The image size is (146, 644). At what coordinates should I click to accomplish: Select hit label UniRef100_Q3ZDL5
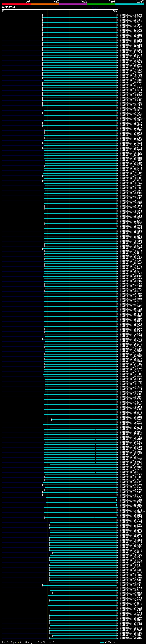point(131,585)
